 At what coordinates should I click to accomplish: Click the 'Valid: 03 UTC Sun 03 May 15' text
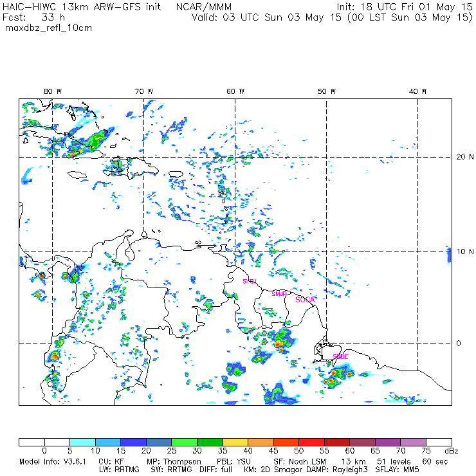(x=266, y=17)
